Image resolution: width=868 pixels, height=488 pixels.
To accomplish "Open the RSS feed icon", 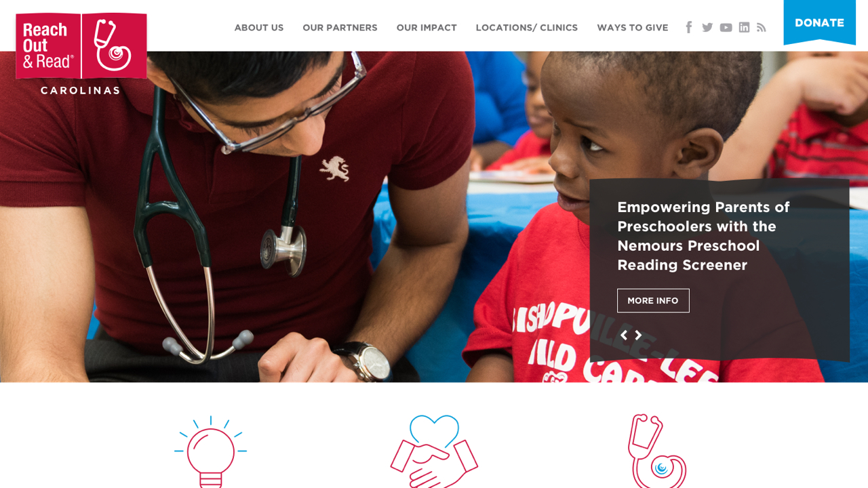I will [x=762, y=27].
